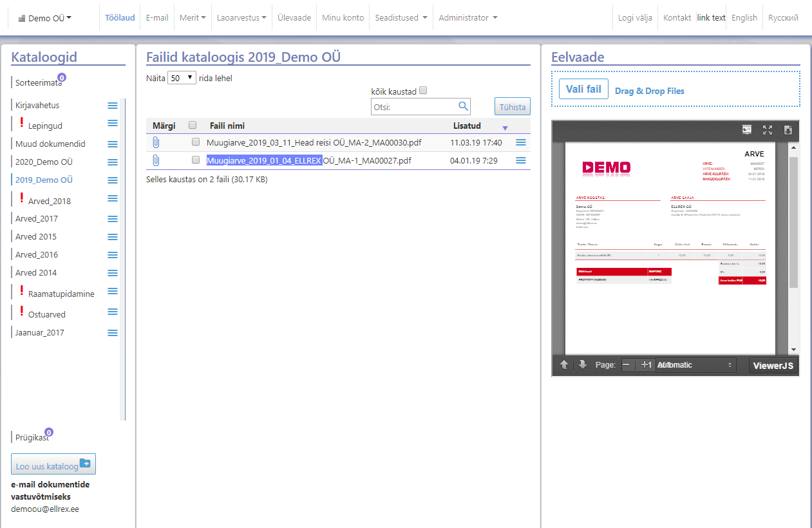
Task: Click paperclip icon of Head reisi invoice file
Action: [x=156, y=142]
